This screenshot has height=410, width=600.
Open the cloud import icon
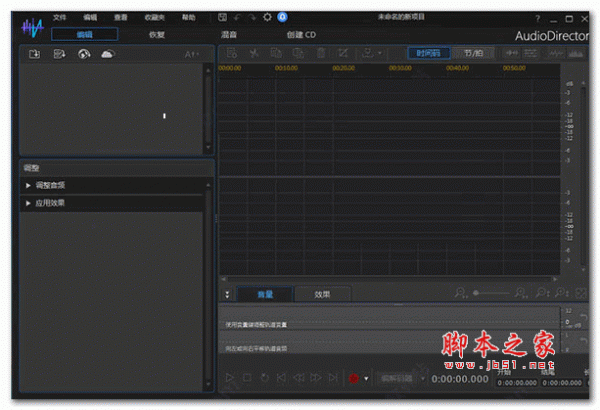click(107, 53)
